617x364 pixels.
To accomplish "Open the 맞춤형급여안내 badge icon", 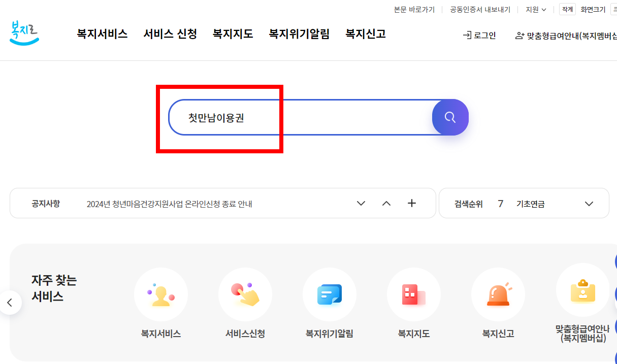I will 582,290.
